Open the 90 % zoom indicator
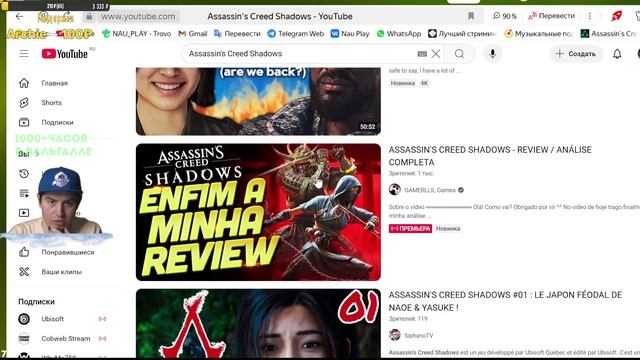Viewport: 640px width, 360px height. point(504,16)
